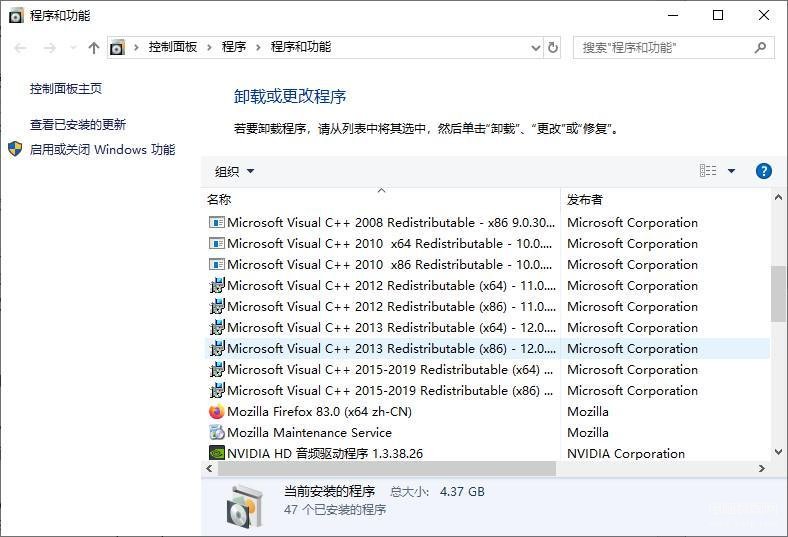Select Mozilla Firefox 83.0 (x64 zh-CN) text
This screenshot has width=788, height=537.
pos(320,412)
